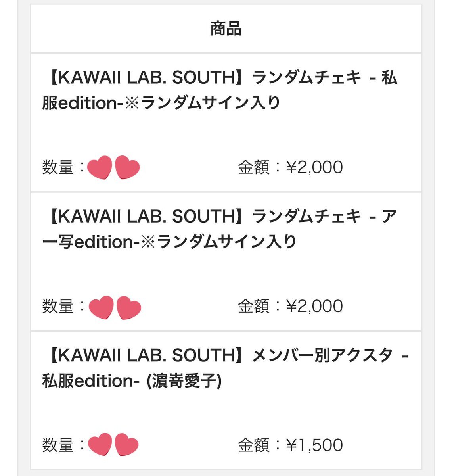Click the 金額 label of ア一写edition チェキ
The width and height of the screenshot is (452, 476).
(x=254, y=306)
